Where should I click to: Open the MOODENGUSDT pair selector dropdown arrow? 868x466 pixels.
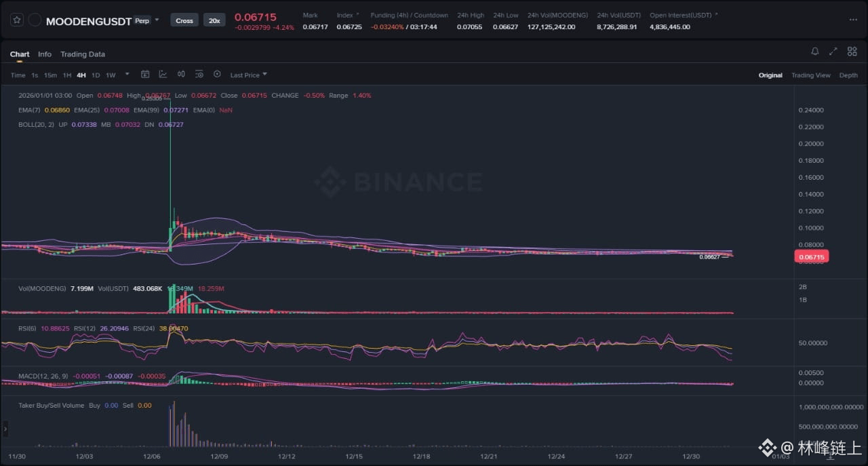click(x=157, y=20)
